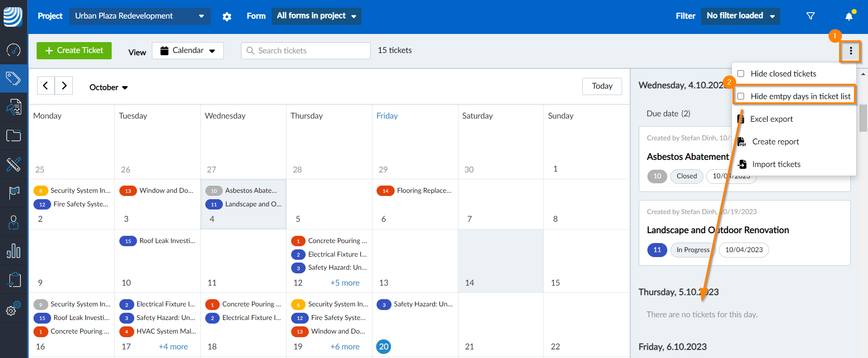868x358 pixels.
Task: Open Landscape and Outdoor Renovation ticket card
Action: (x=745, y=233)
